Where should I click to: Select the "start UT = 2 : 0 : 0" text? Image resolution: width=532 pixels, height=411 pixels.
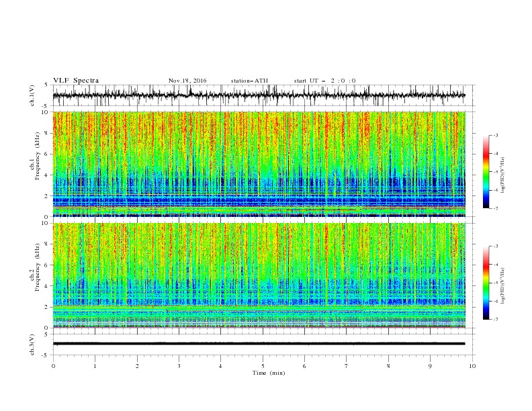[x=324, y=81]
